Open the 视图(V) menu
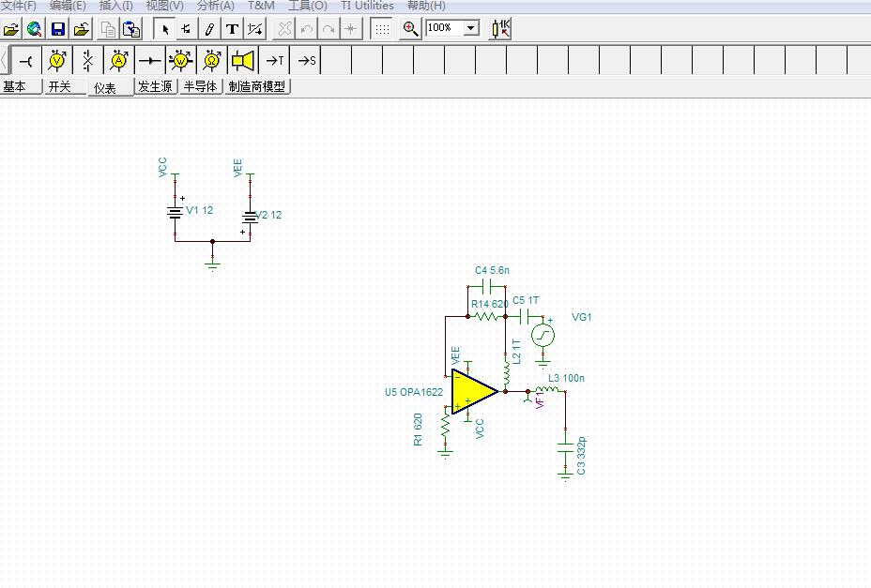The image size is (871, 588). [165, 6]
